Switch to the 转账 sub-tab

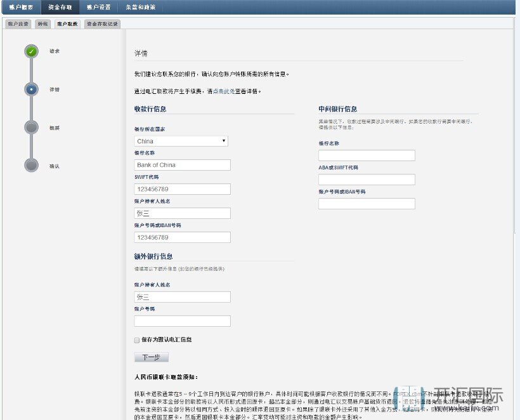point(42,23)
